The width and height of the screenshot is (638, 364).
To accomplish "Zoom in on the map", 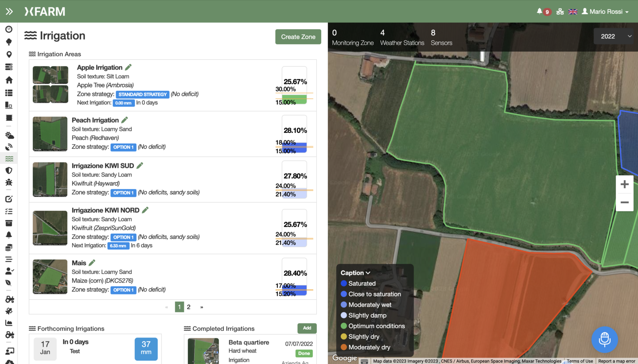I will (x=624, y=185).
